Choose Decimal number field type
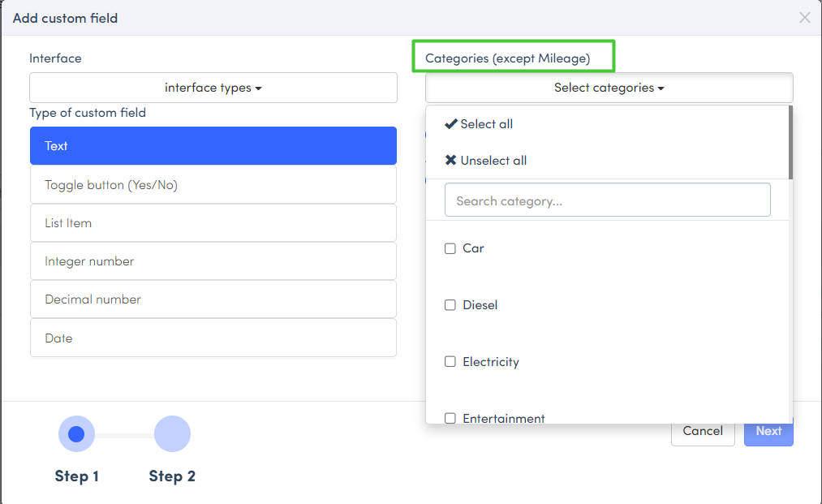The width and height of the screenshot is (822, 504). pos(213,299)
